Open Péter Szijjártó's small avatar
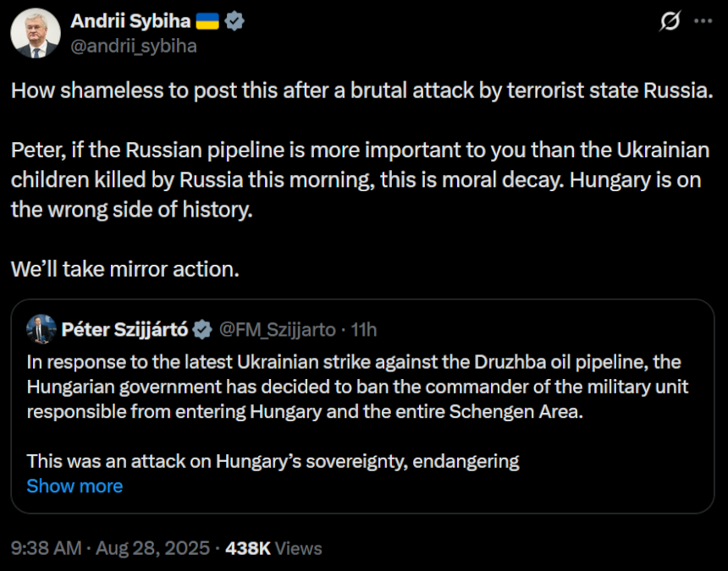The image size is (728, 571). [41, 329]
